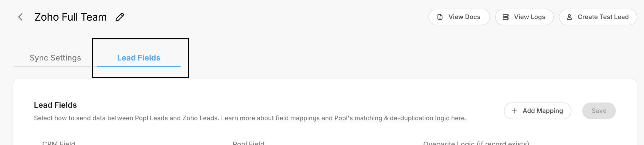This screenshot has width=644, height=145.
Task: Click the Lead Fields section heading
Action: (55, 105)
